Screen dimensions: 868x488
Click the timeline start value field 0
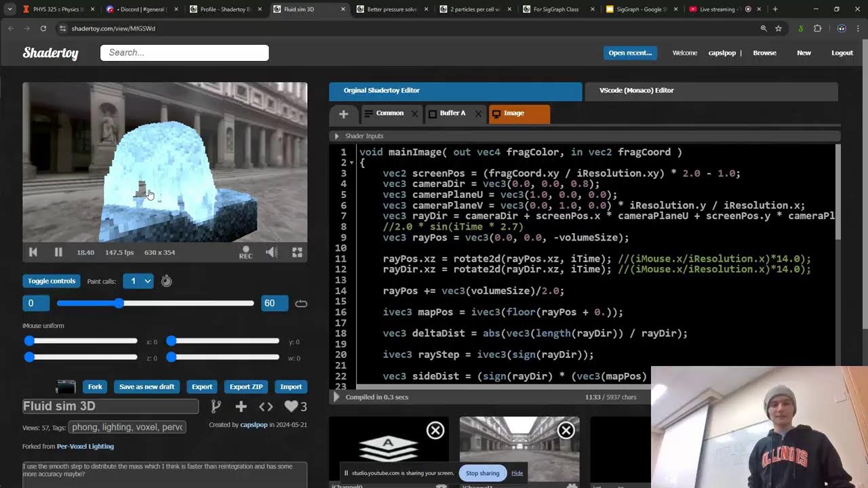click(x=36, y=304)
